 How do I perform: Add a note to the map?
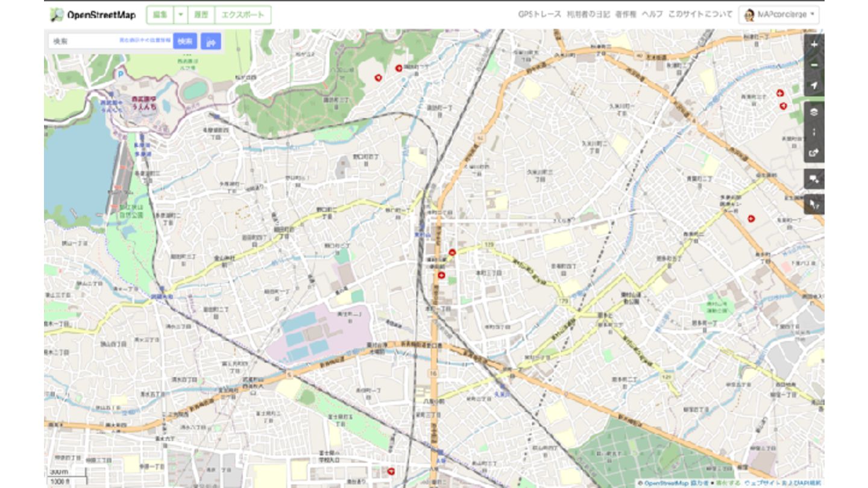[x=814, y=179]
